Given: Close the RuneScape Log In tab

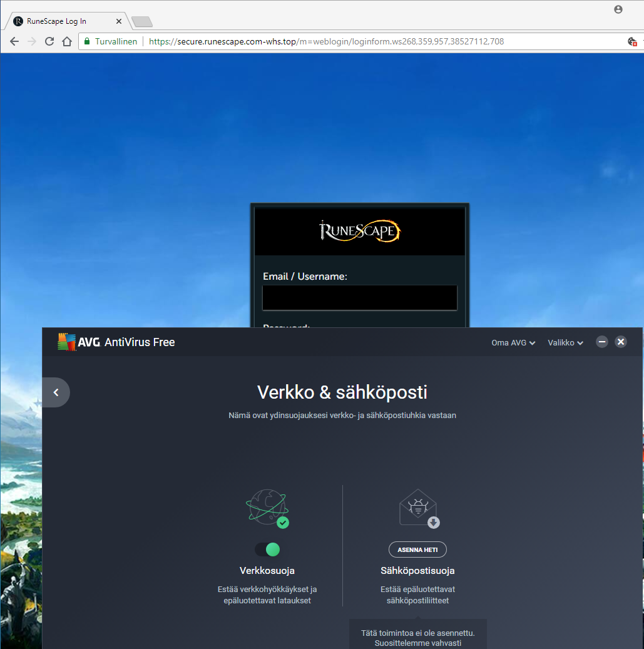Looking at the screenshot, I should point(119,21).
